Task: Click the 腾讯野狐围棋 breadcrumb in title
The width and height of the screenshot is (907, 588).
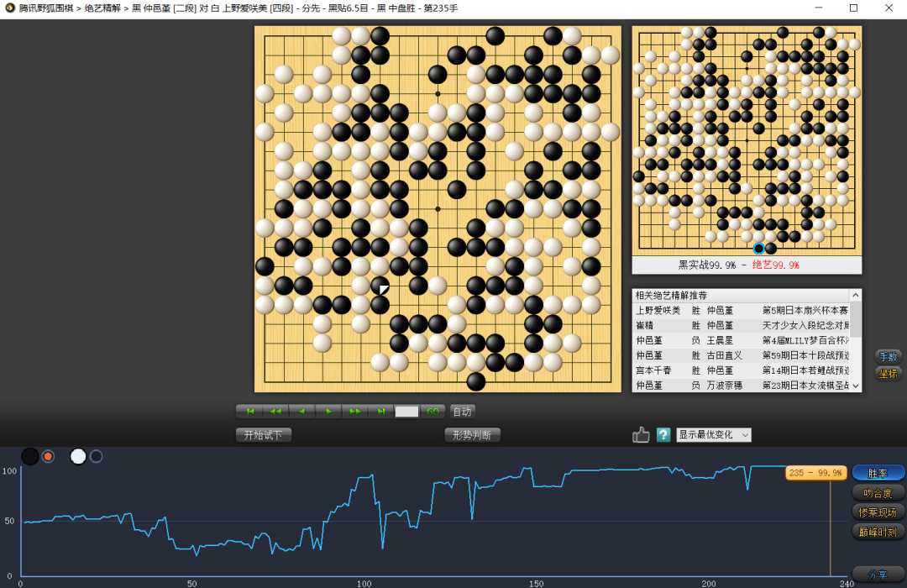Action: tap(45, 8)
